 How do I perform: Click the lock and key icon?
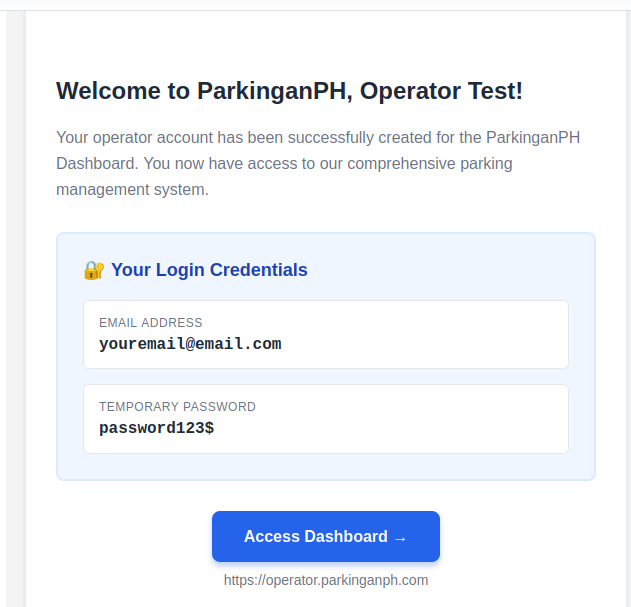click(94, 270)
